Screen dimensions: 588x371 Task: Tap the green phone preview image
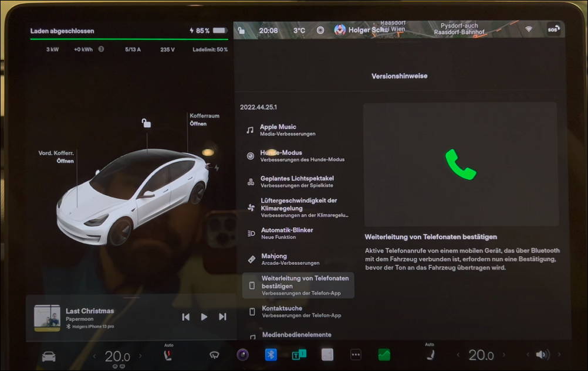tap(461, 165)
